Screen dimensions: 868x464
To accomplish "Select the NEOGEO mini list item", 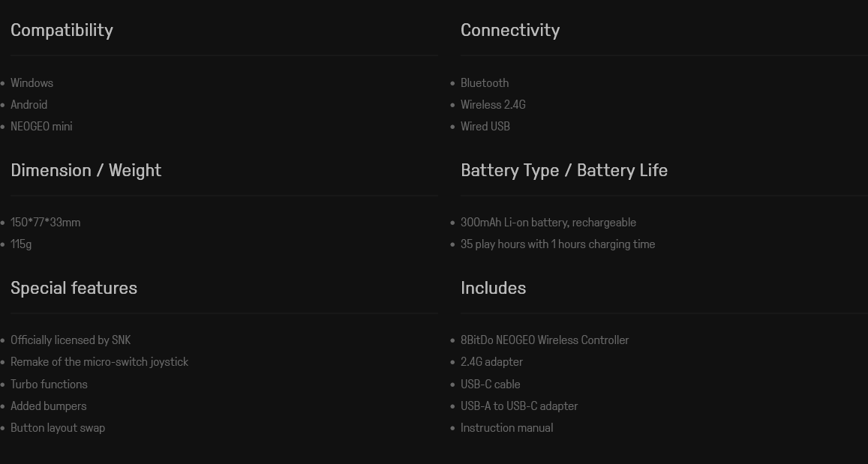I will click(x=41, y=127).
